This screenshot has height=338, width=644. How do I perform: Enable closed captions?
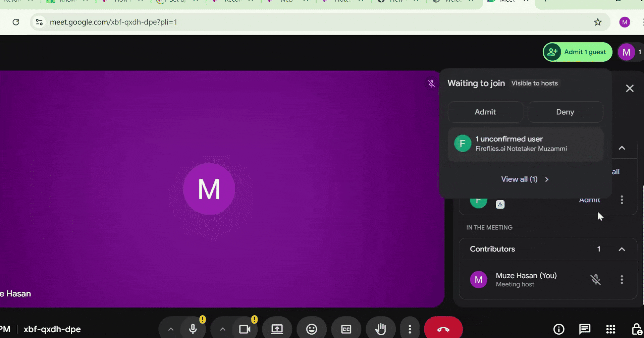(346, 329)
